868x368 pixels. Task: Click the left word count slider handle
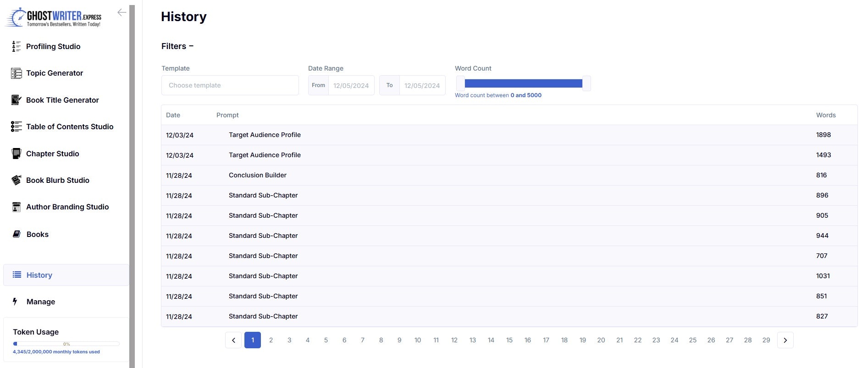click(x=460, y=83)
